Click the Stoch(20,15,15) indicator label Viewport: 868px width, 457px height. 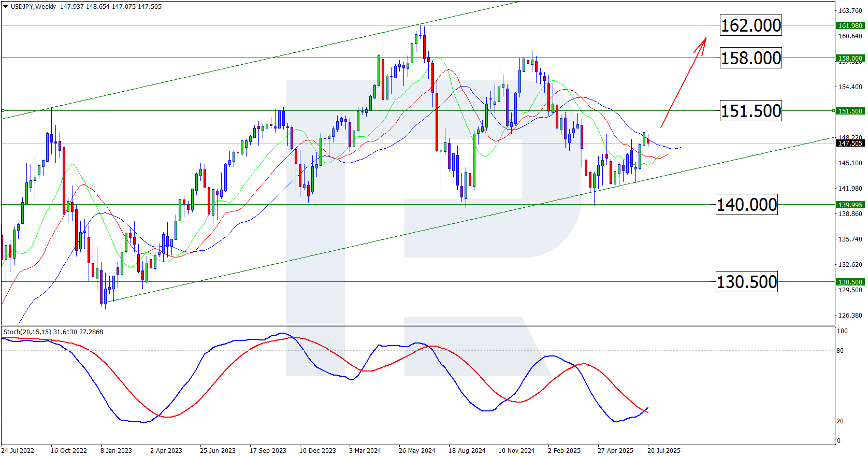27,332
